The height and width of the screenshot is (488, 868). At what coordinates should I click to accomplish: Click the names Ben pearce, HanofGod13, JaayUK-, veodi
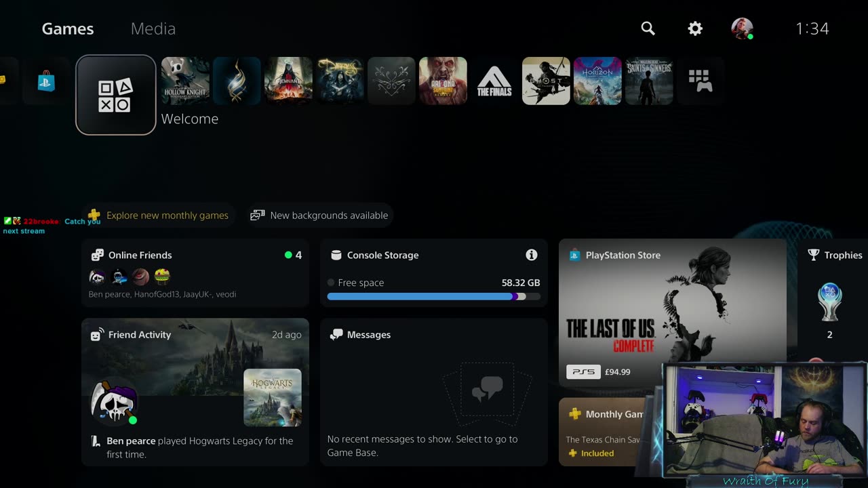coord(162,294)
